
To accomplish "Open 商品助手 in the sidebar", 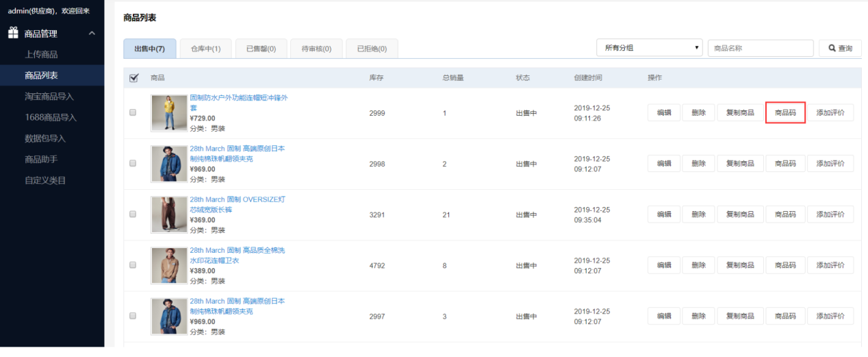I will click(x=41, y=159).
